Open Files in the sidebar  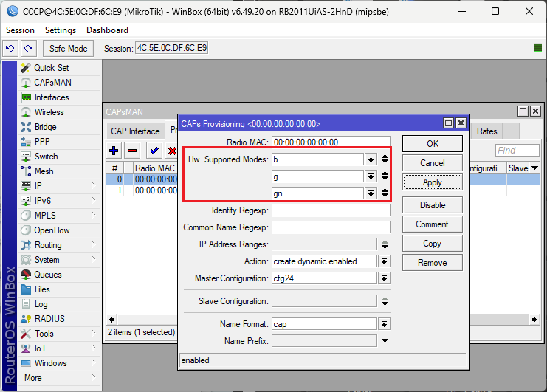coord(42,289)
